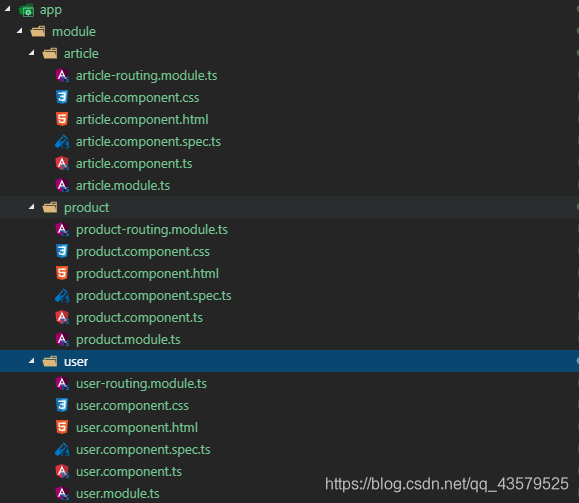Click red Angular icon of user.component.ts
Image resolution: width=579 pixels, height=503 pixels.
tap(62, 472)
